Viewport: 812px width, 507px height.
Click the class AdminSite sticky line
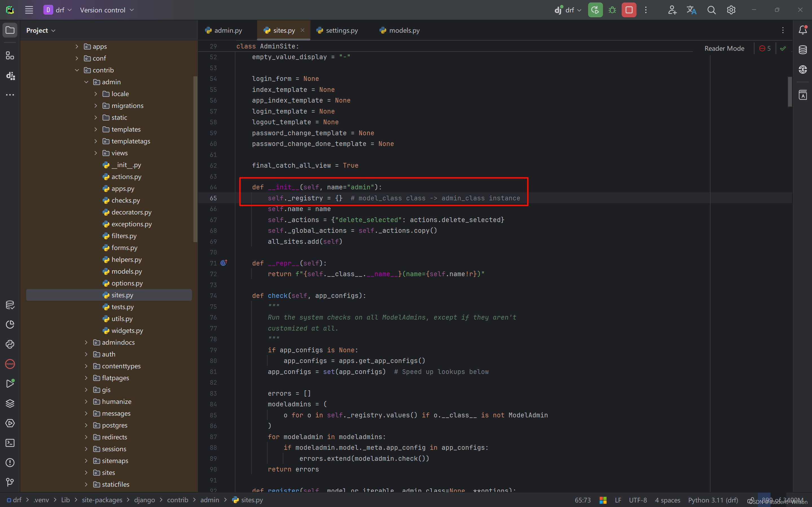point(267,46)
